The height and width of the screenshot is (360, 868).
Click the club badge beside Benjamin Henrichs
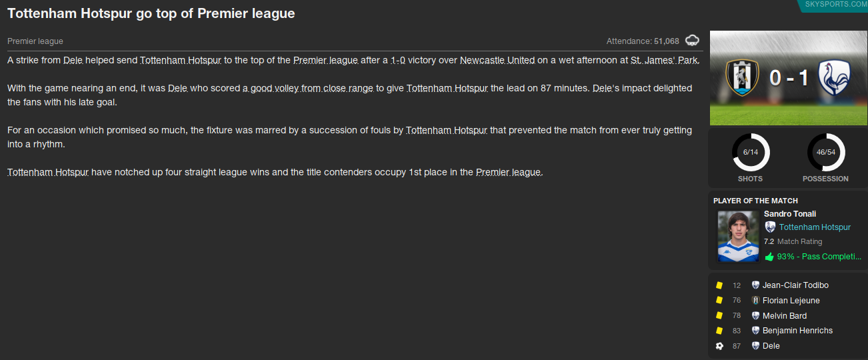tap(755, 331)
